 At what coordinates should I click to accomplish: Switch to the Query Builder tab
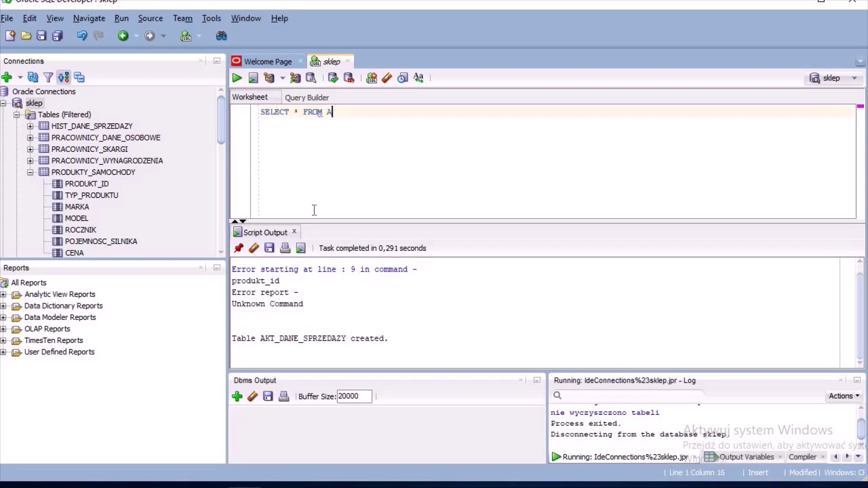point(307,98)
